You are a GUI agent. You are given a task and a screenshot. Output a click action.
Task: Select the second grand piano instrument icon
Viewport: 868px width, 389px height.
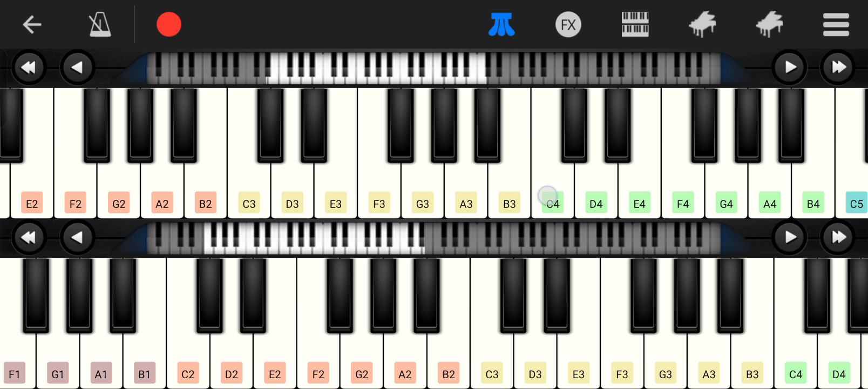click(769, 24)
